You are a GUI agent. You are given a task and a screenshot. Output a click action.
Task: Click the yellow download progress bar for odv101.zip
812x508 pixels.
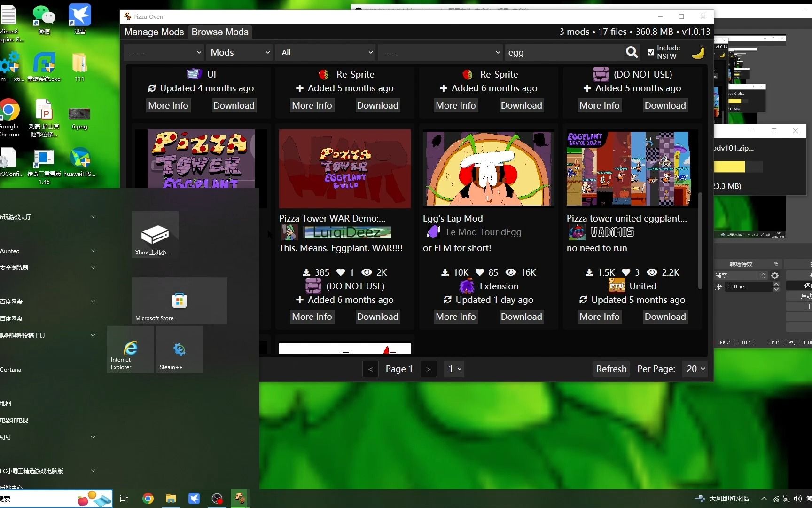pos(729,167)
